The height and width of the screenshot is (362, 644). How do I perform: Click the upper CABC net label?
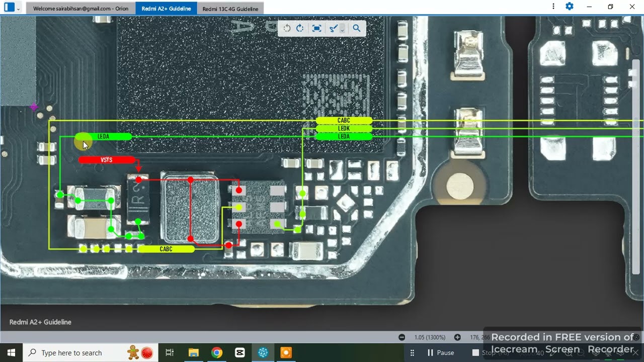coord(344,121)
